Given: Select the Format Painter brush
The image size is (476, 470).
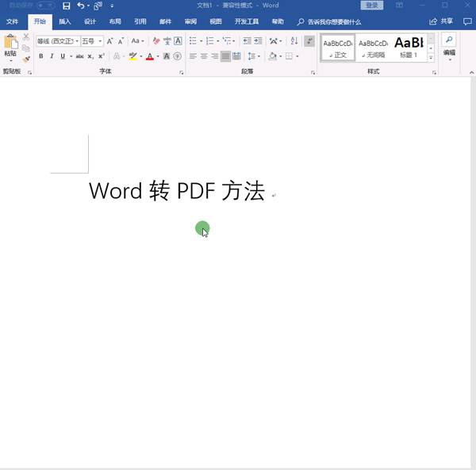Looking at the screenshot, I should pos(26,59).
